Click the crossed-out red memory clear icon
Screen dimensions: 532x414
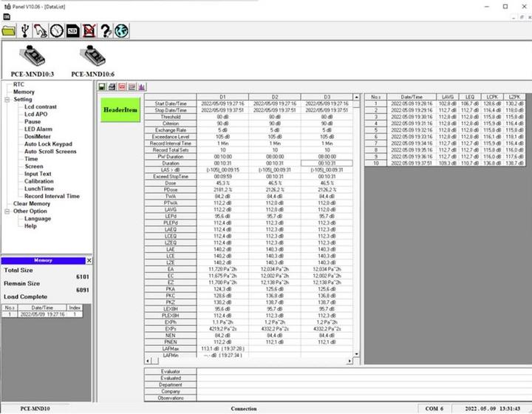[x=89, y=31]
